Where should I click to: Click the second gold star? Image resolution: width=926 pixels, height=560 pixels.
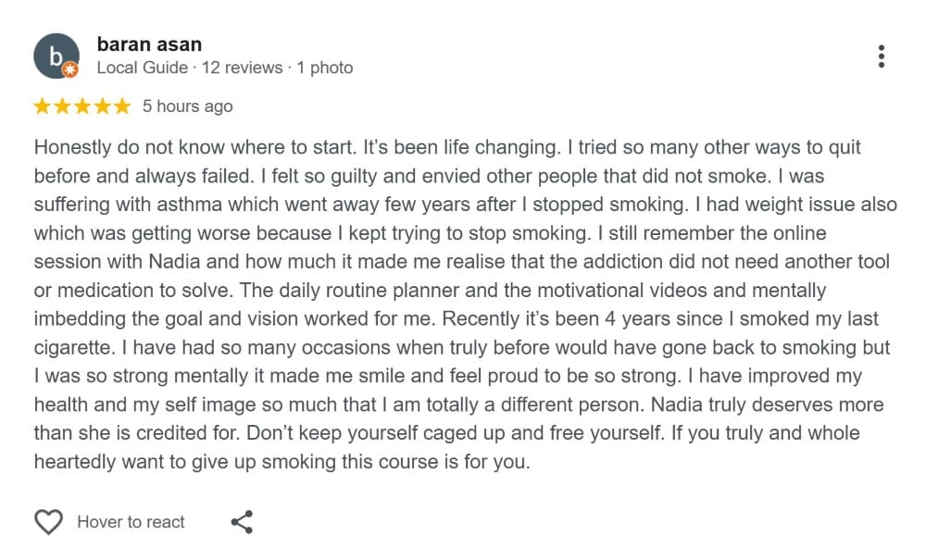point(62,106)
